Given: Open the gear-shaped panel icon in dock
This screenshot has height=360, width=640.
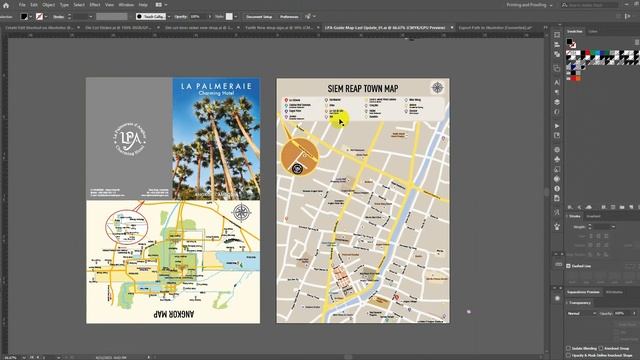Looking at the screenshot, I should click(x=557, y=150).
